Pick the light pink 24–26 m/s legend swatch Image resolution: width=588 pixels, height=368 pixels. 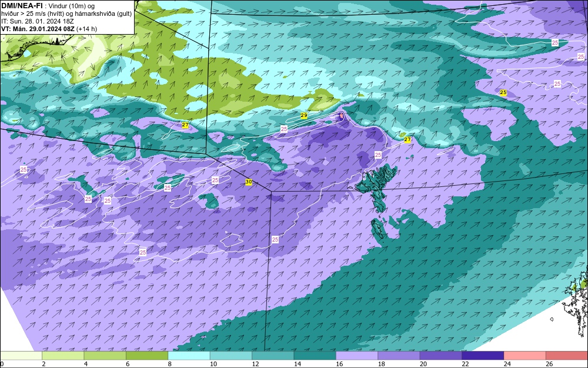click(525, 356)
